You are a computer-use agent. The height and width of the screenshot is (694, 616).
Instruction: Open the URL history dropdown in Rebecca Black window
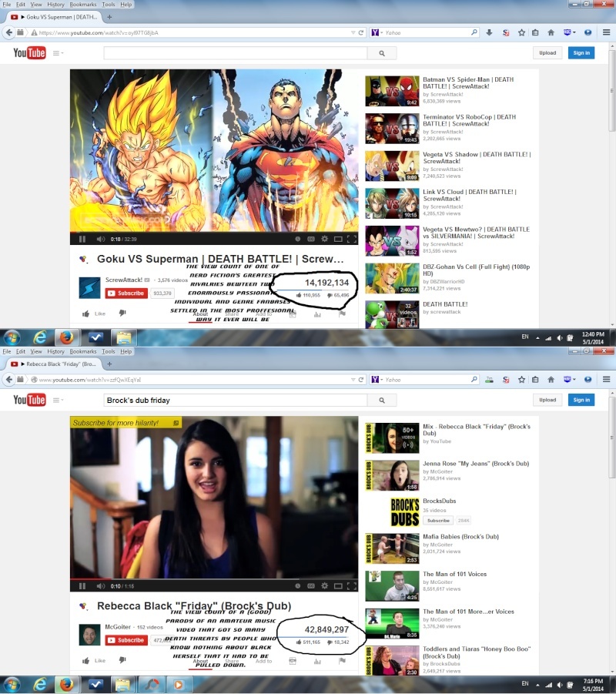[353, 380]
